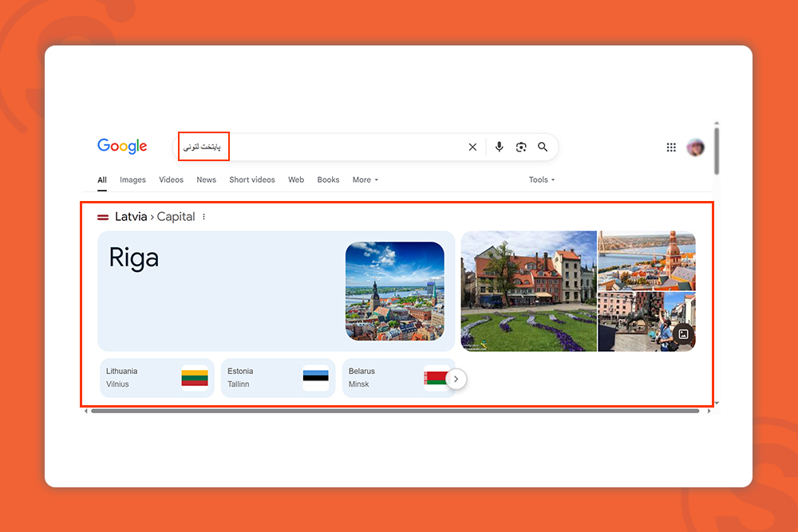Open the Google apps grid
This screenshot has height=532, width=798.
[x=671, y=147]
